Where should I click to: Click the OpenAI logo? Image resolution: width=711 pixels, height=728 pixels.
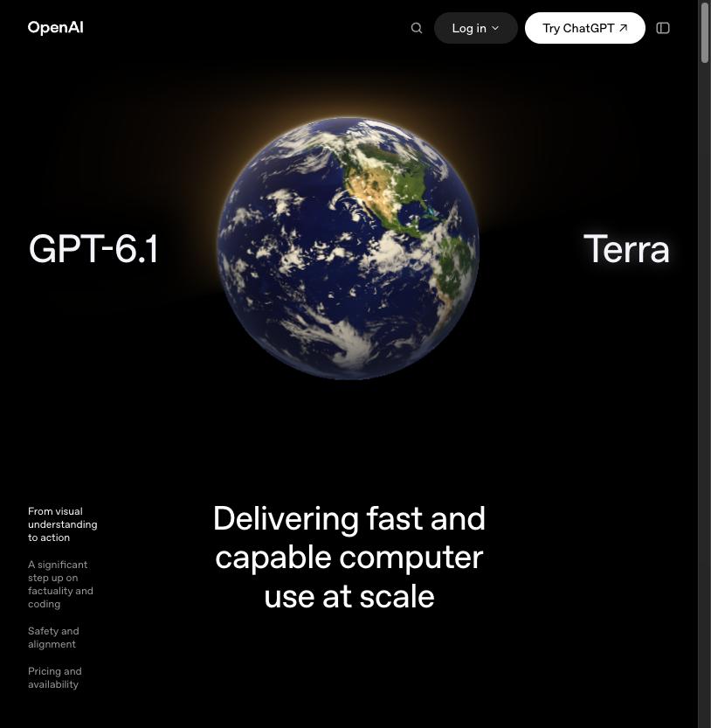coord(56,28)
